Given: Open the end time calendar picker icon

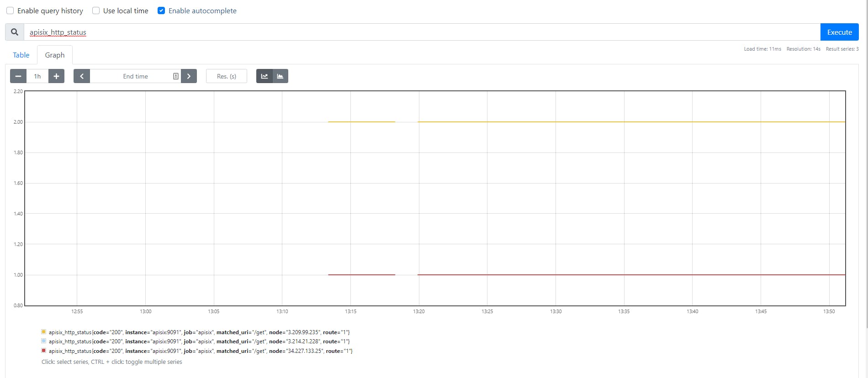Looking at the screenshot, I should coord(175,76).
